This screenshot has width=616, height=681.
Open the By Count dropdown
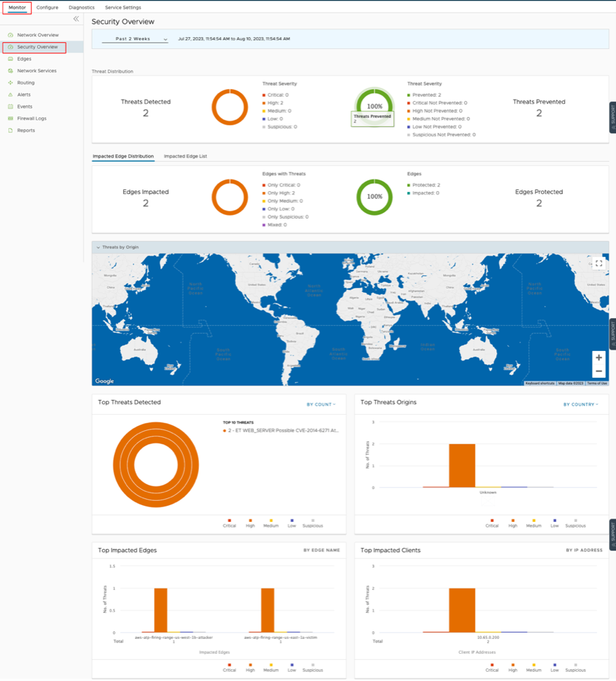(x=321, y=404)
